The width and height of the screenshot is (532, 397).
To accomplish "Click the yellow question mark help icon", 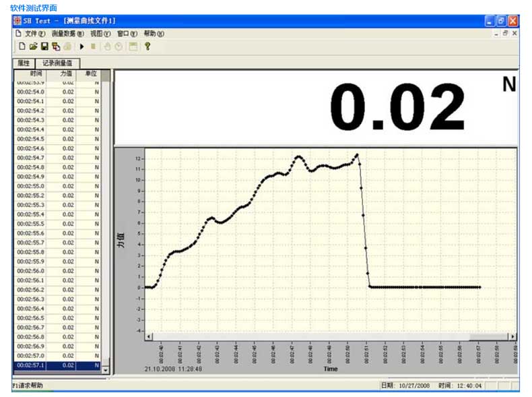I will pyautogui.click(x=147, y=47).
